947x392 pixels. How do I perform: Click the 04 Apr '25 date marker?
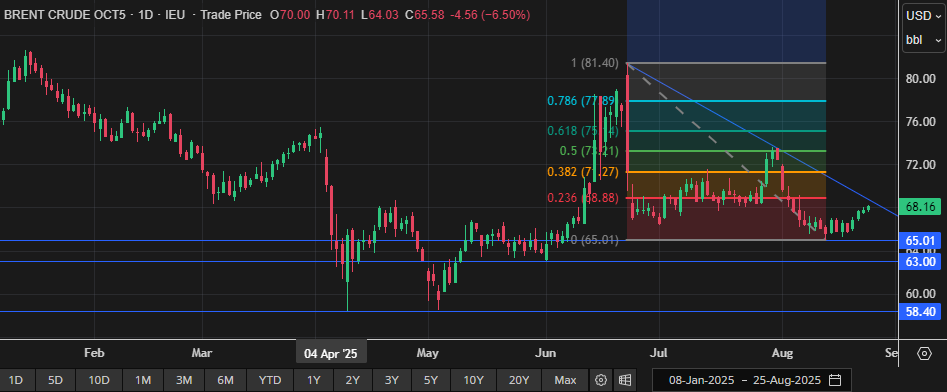(331, 353)
